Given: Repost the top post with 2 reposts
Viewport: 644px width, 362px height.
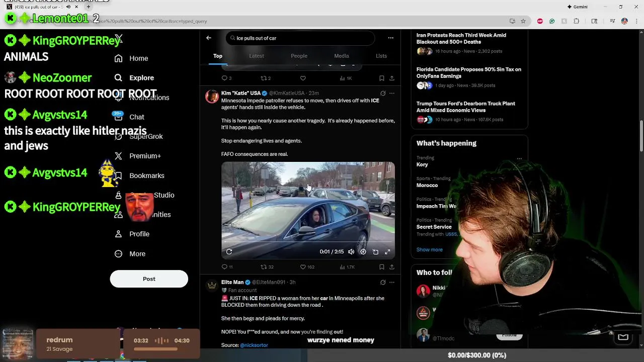Looking at the screenshot, I should [x=266, y=78].
